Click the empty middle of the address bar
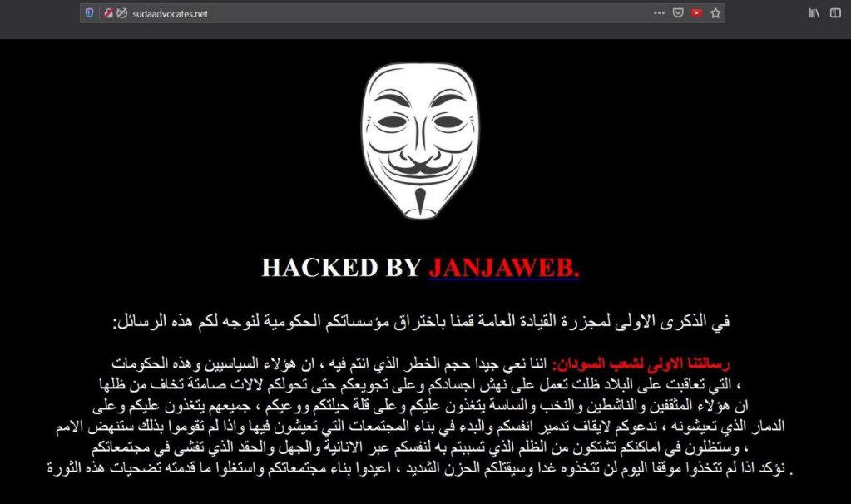Screen dimensions: 851x504 pos(428,13)
